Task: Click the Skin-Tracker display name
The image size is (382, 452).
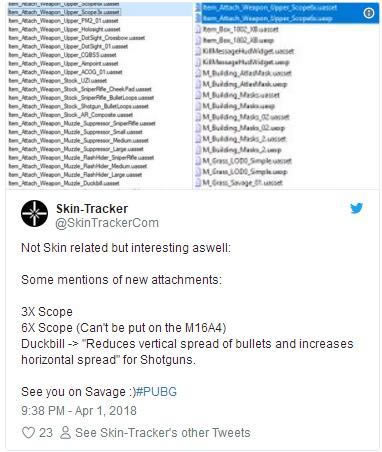Action: click(92, 209)
